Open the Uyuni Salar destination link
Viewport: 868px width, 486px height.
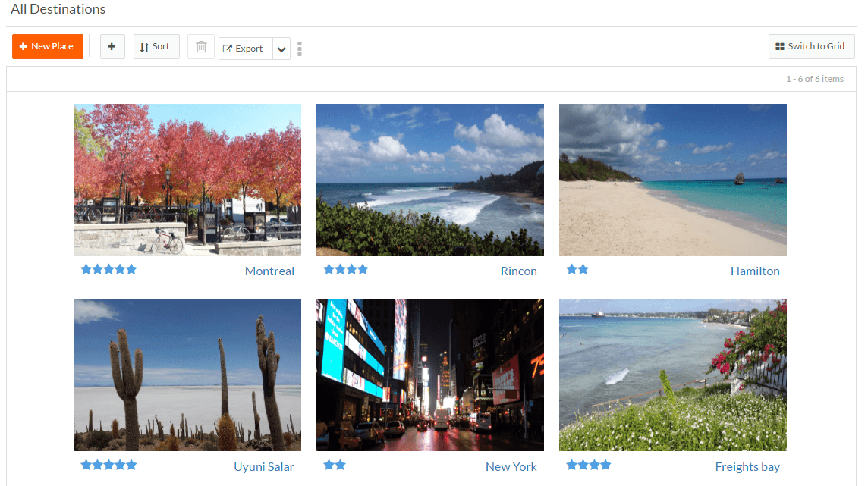click(263, 466)
